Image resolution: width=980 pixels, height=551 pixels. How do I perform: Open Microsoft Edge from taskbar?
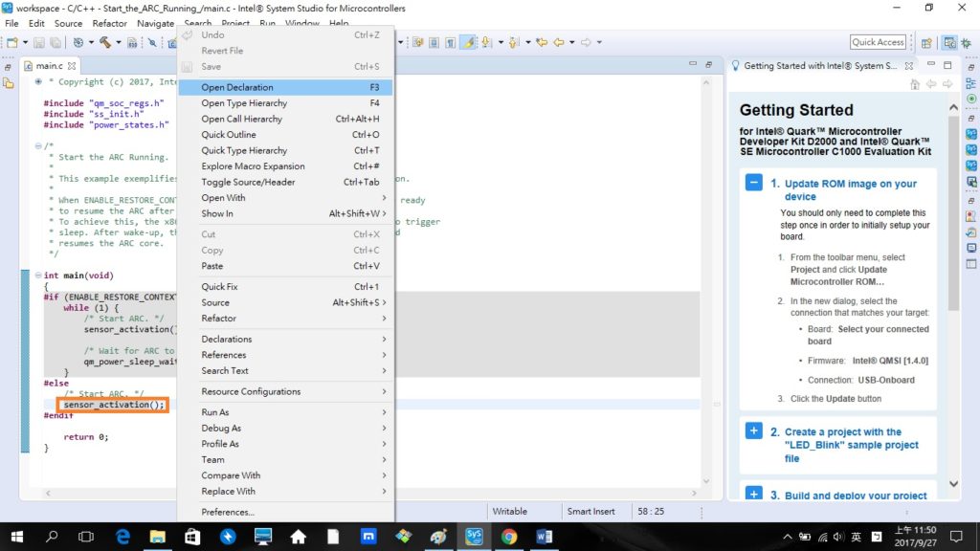click(x=122, y=537)
